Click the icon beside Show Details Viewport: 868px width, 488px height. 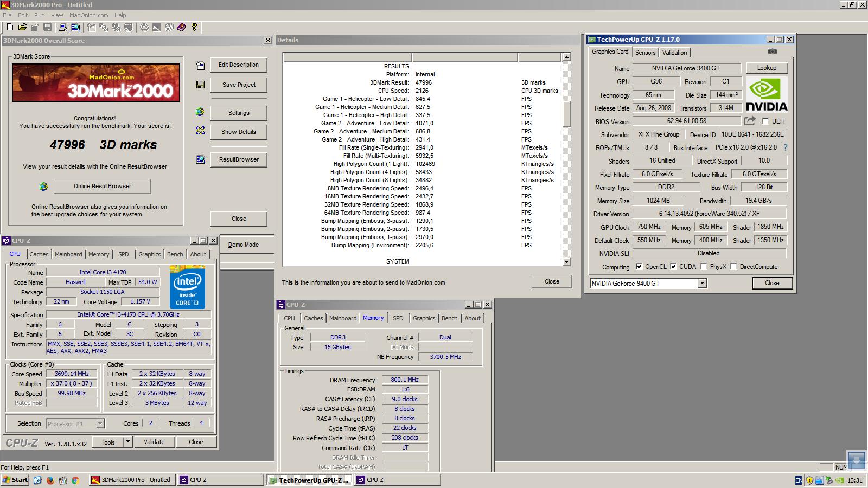[x=200, y=131]
